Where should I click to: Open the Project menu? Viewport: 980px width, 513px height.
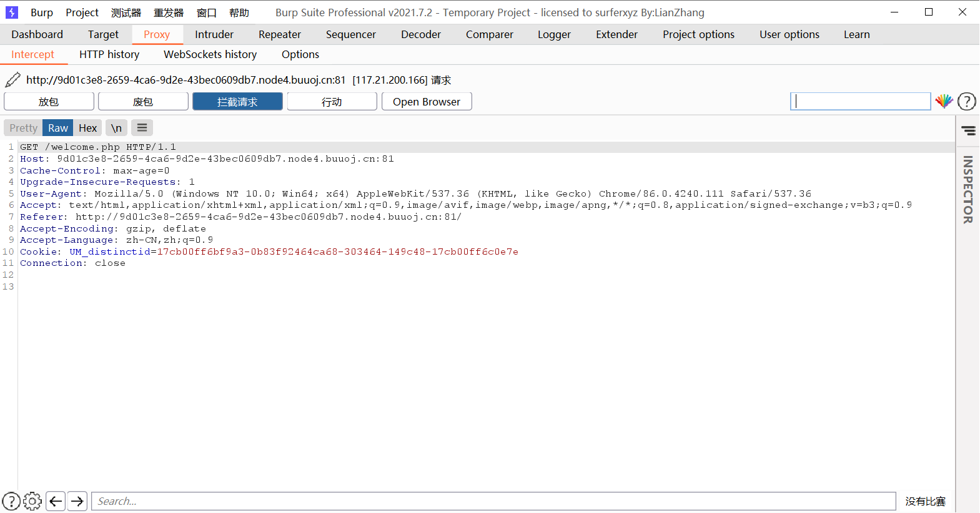coord(82,12)
